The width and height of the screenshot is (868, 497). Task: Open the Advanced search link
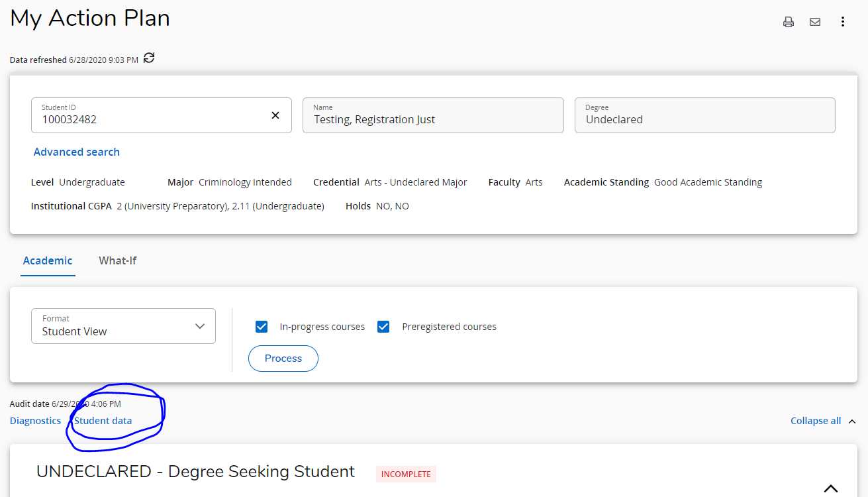click(x=77, y=152)
